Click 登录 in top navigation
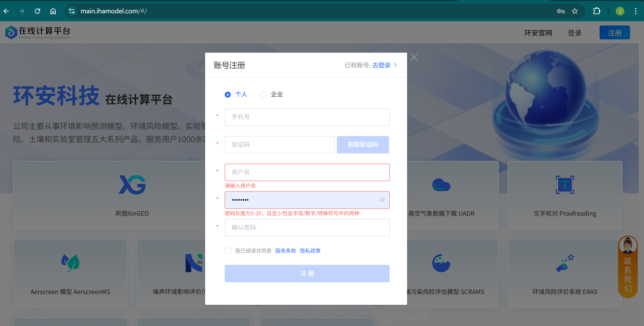Viewport: 644px width, 326px height. (x=575, y=33)
